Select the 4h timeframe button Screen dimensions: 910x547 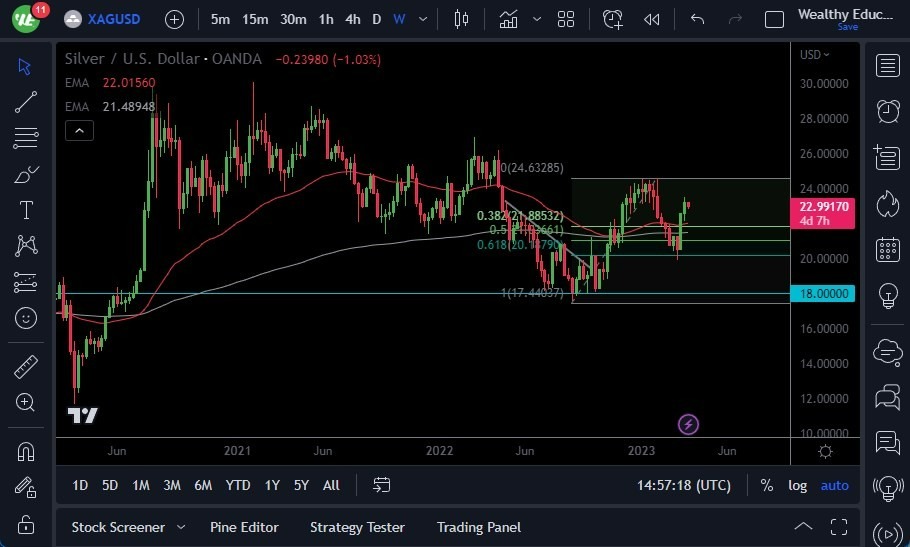tap(352, 19)
